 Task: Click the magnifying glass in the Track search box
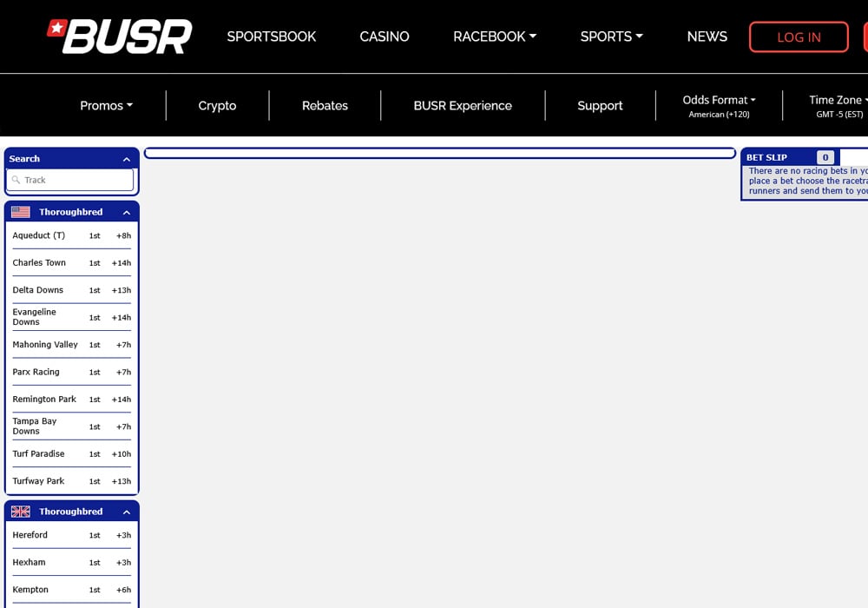[x=16, y=180]
